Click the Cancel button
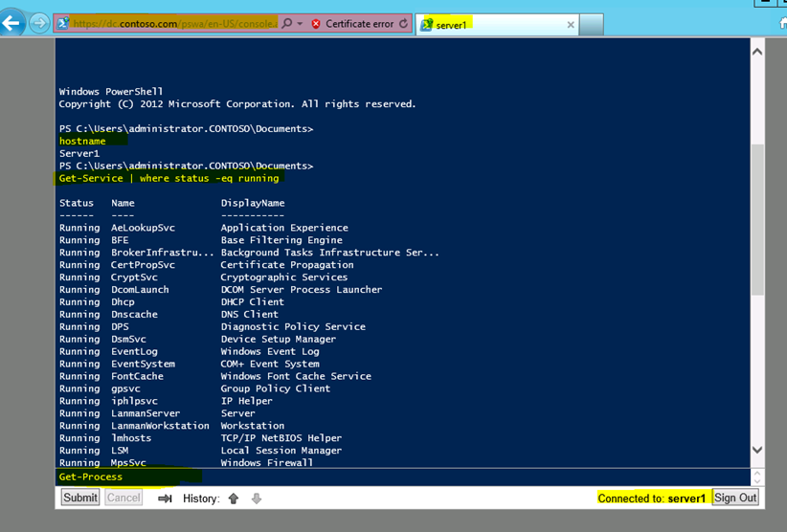This screenshot has height=532, width=787. [x=124, y=498]
